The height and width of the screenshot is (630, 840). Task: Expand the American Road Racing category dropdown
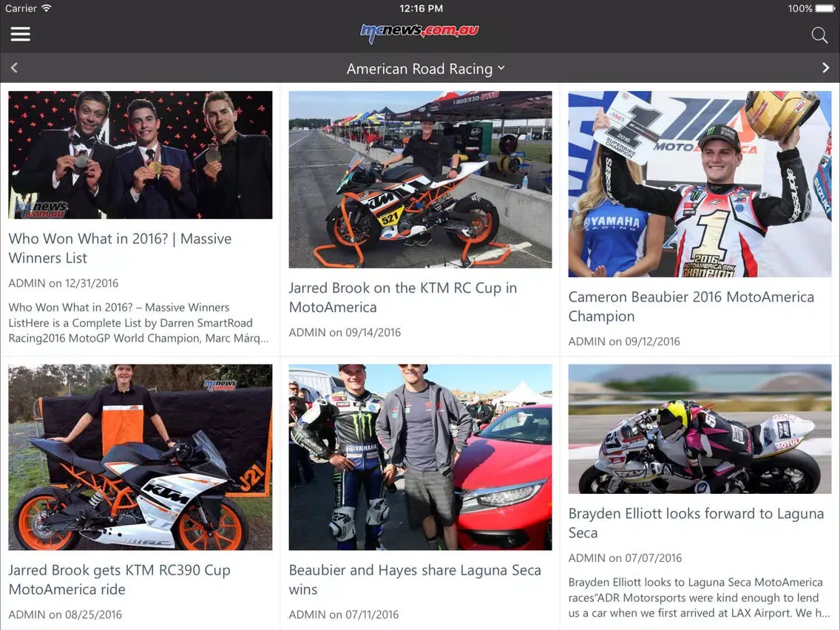pyautogui.click(x=426, y=69)
